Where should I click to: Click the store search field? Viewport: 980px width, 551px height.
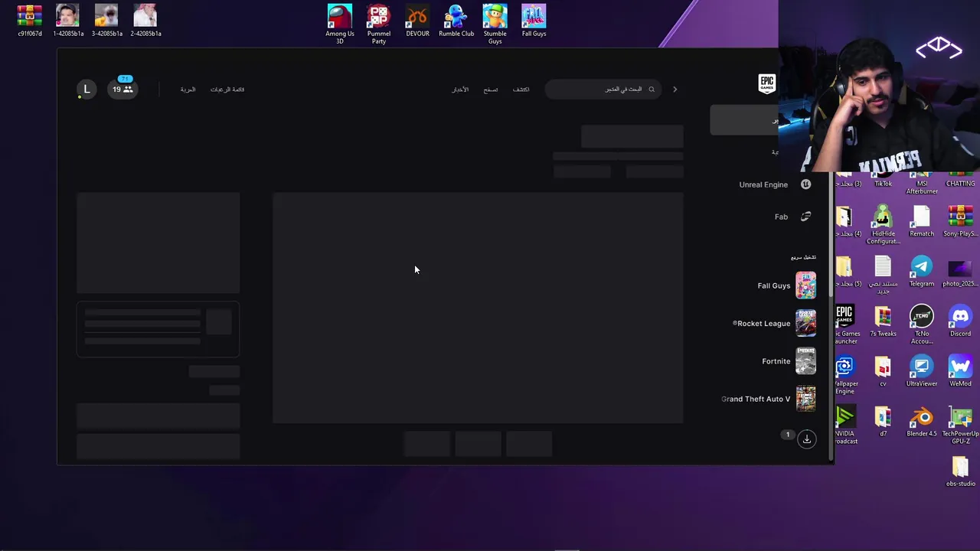click(x=603, y=90)
